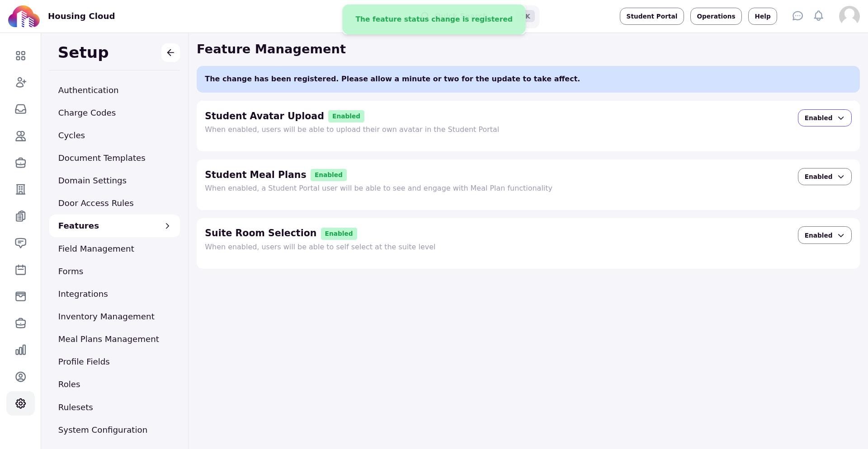Open the notifications bell icon

click(818, 16)
